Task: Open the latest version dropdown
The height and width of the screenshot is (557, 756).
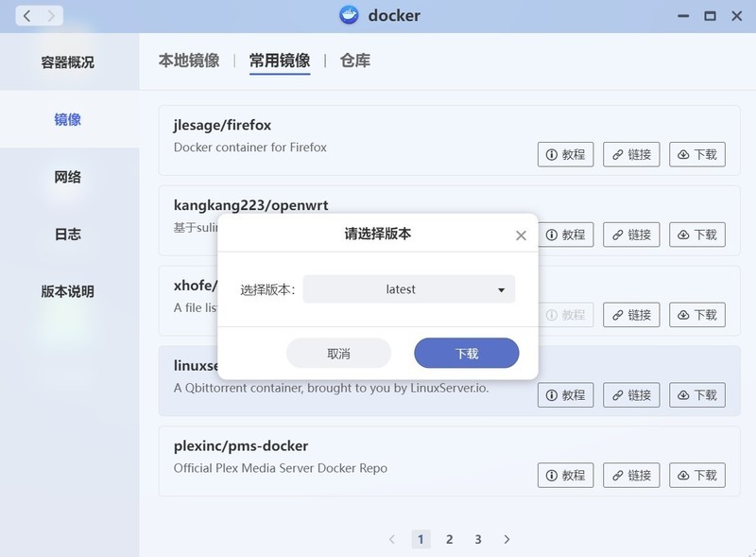Action: click(x=408, y=289)
